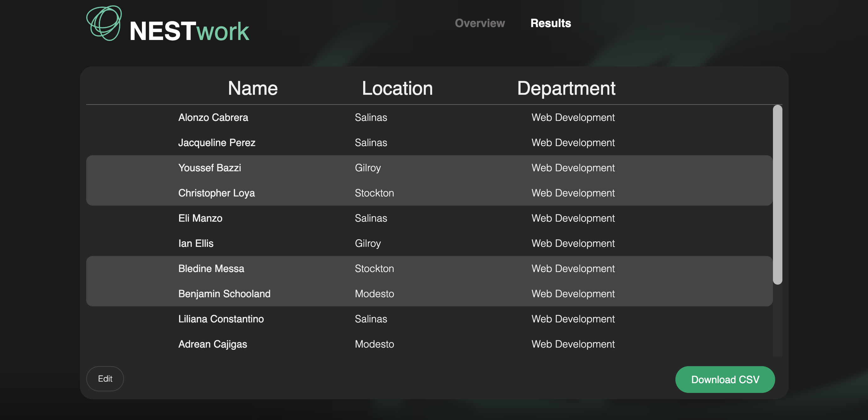
Task: Click the name Eli Manzo
Action: pos(200,218)
